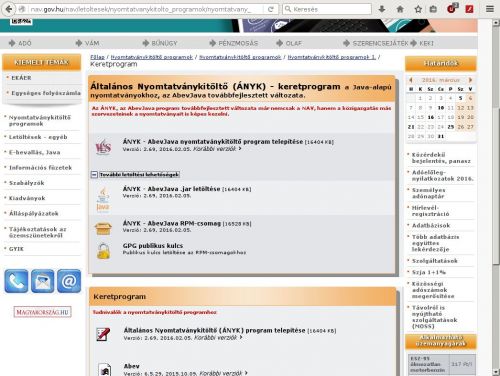Viewport: 500px width, 376px height.
Task: Click the Főlap breadcrumb link
Action: [x=97, y=57]
